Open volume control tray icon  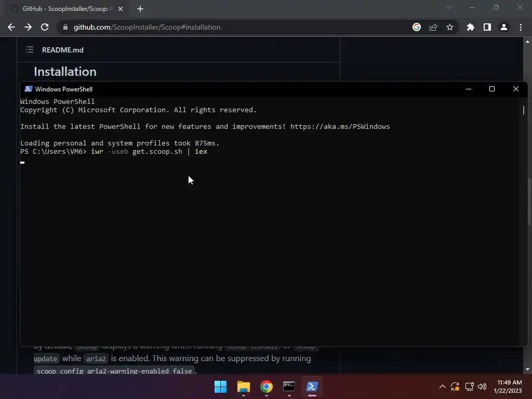pyautogui.click(x=482, y=387)
